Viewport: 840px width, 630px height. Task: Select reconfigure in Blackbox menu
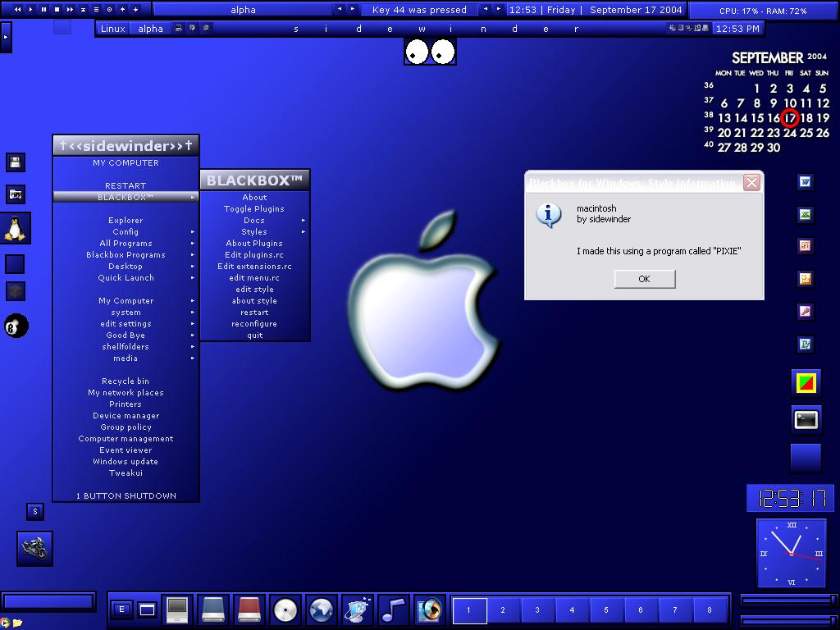point(255,324)
